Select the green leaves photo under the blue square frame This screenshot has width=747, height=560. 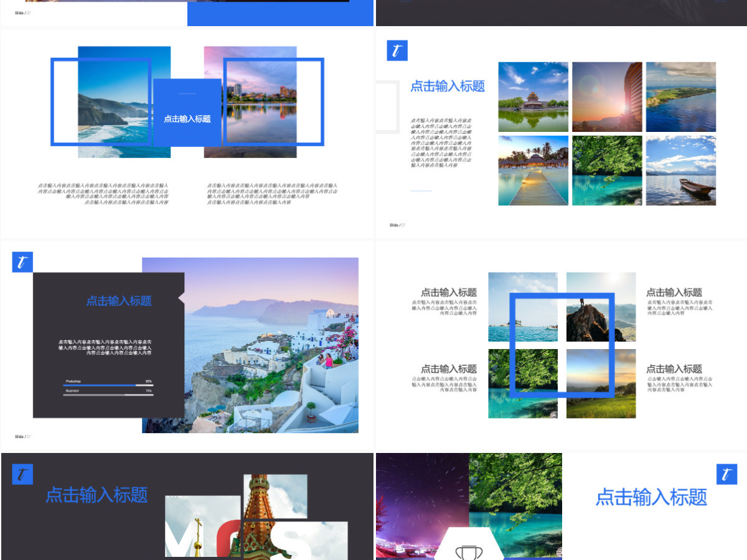pyautogui.click(x=523, y=383)
